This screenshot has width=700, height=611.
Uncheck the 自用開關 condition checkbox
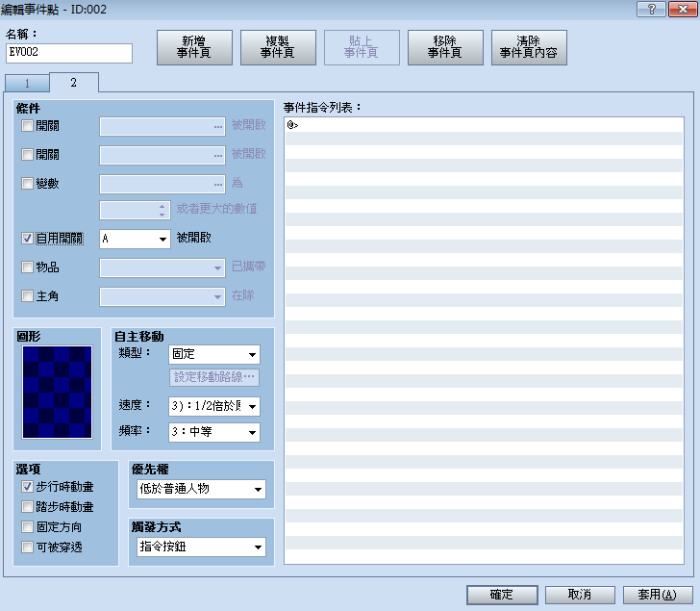pyautogui.click(x=27, y=238)
